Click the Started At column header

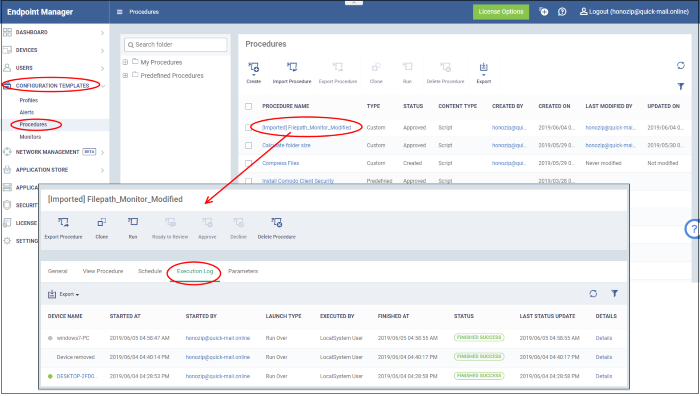(x=125, y=316)
